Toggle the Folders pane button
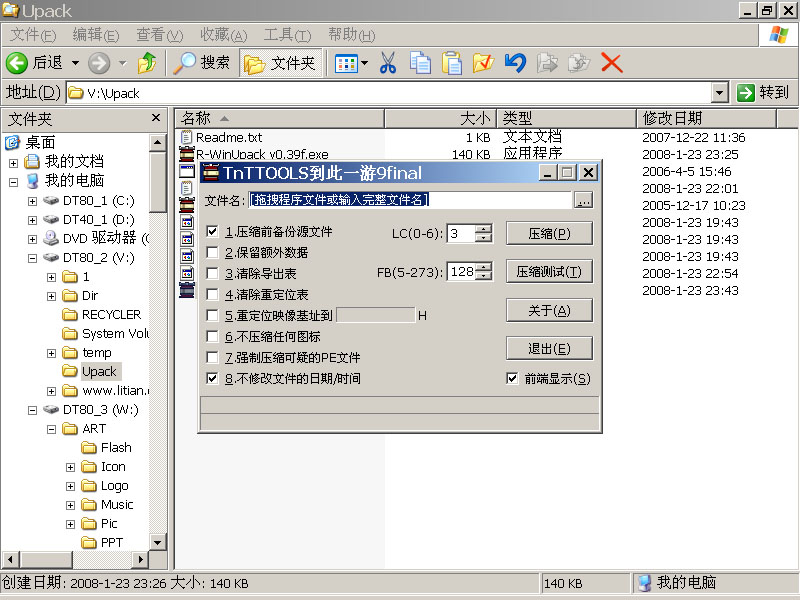 click(x=281, y=63)
